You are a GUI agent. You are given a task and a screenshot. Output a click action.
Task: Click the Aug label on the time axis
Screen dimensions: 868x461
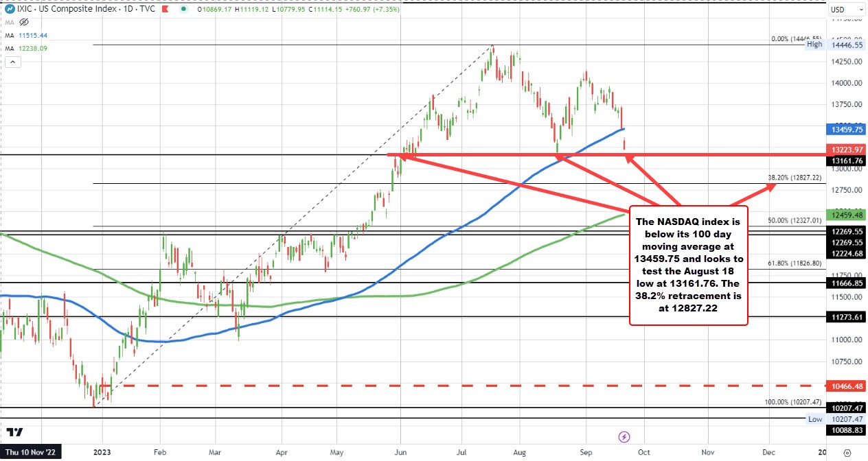tap(521, 453)
